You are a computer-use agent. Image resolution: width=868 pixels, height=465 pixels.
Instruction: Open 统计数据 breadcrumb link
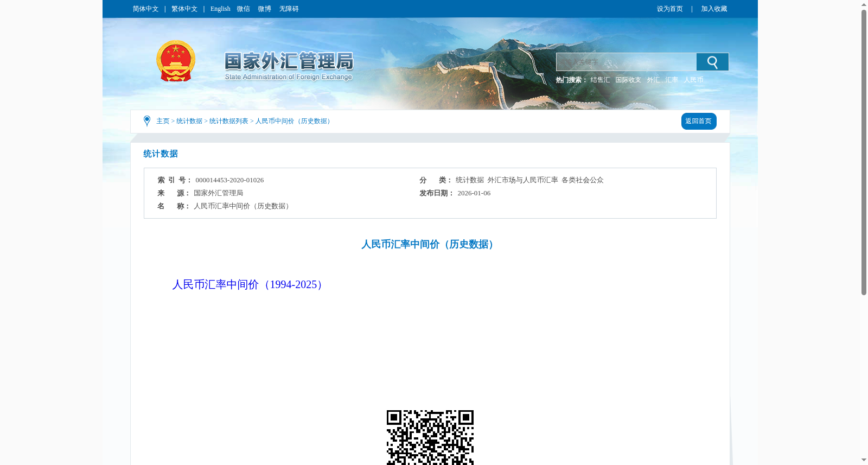click(189, 121)
